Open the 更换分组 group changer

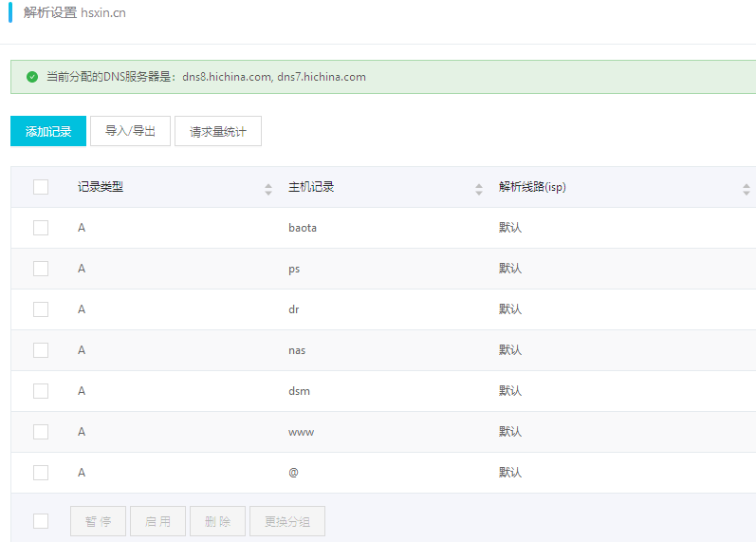pyautogui.click(x=287, y=521)
